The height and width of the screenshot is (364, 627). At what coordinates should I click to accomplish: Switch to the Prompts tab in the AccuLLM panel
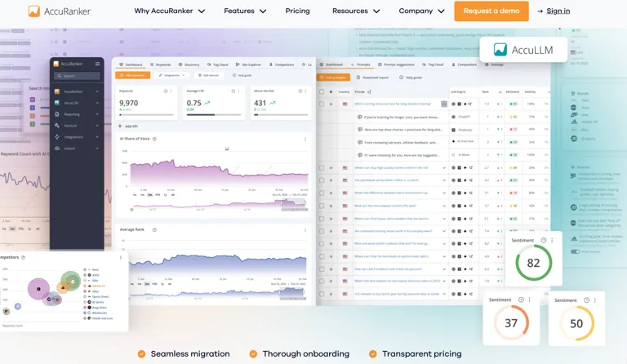coord(360,64)
